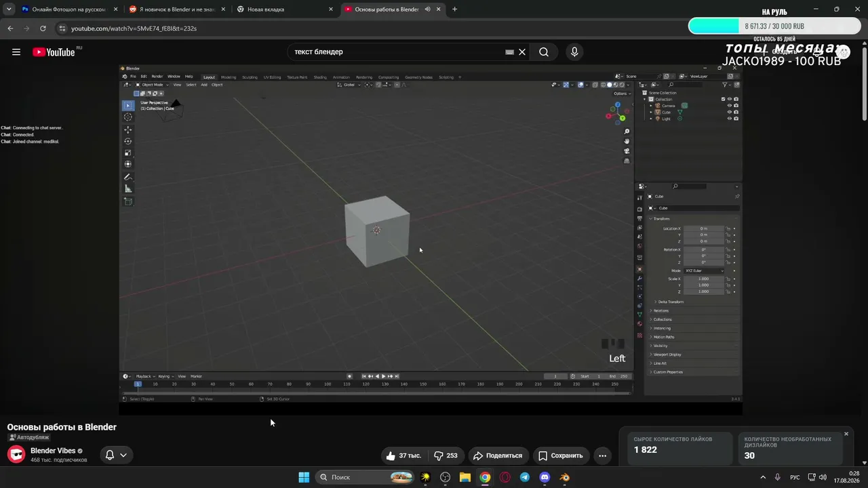Switch to the Sculpting workspace tab

pyautogui.click(x=250, y=77)
